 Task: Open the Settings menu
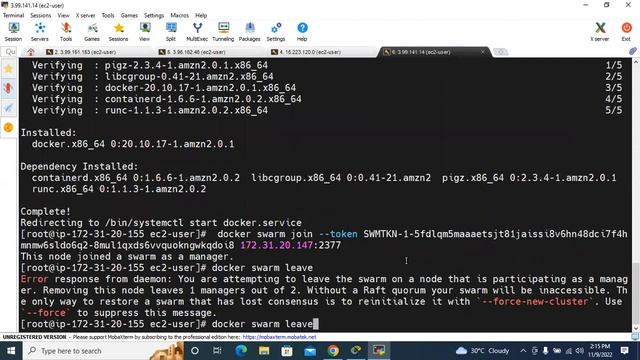[x=154, y=15]
